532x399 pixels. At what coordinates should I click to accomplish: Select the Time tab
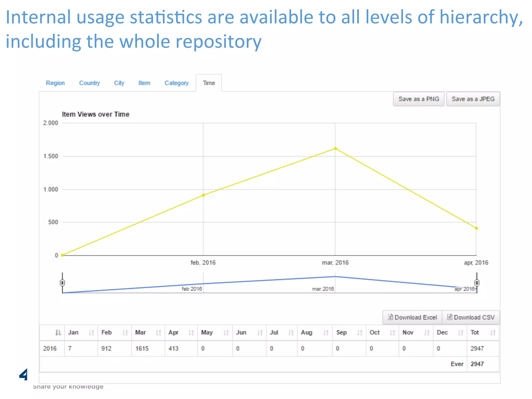(x=209, y=83)
